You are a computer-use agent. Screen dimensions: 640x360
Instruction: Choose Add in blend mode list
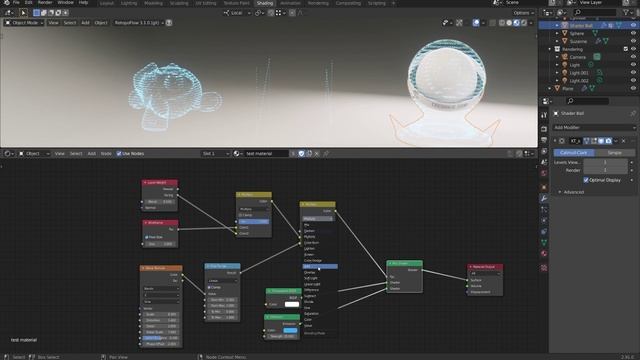tap(320, 267)
